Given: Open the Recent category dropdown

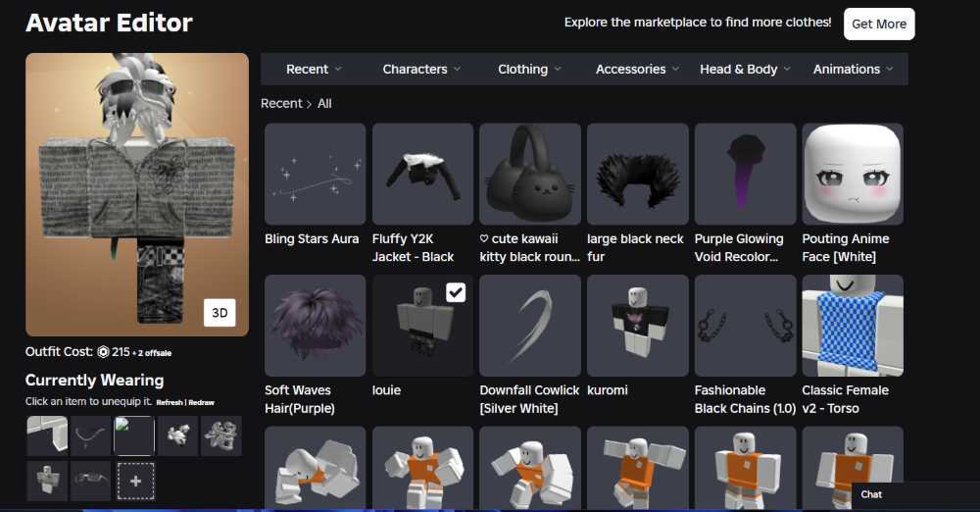Looking at the screenshot, I should point(314,69).
